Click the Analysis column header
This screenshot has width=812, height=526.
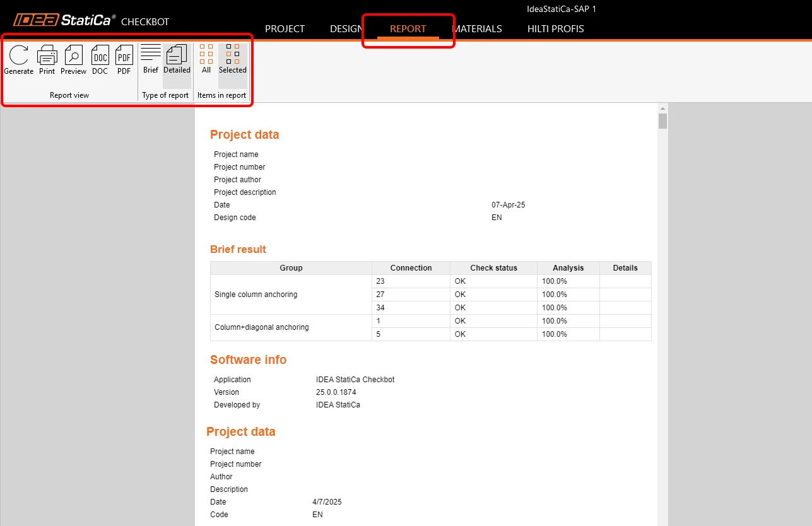[x=568, y=268]
